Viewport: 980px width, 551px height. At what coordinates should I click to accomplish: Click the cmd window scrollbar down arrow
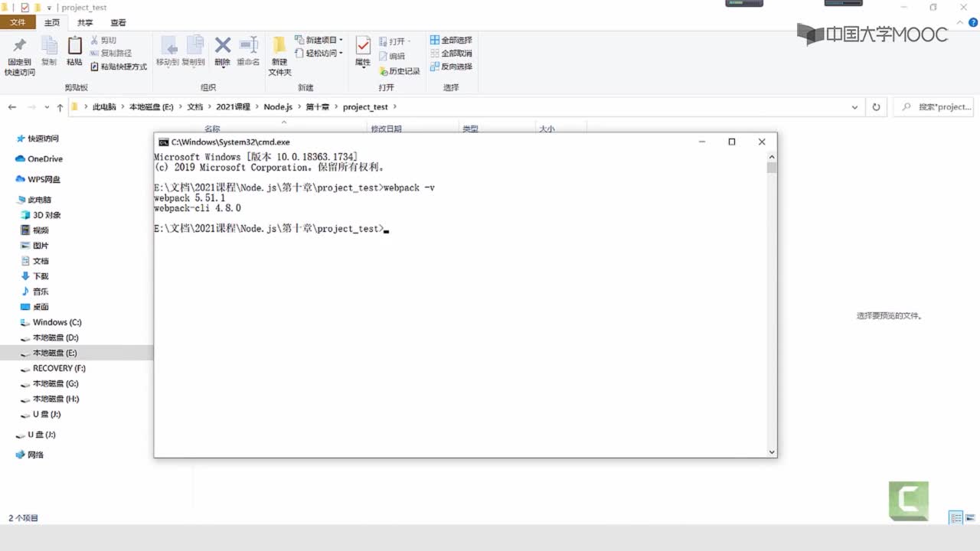(x=772, y=452)
